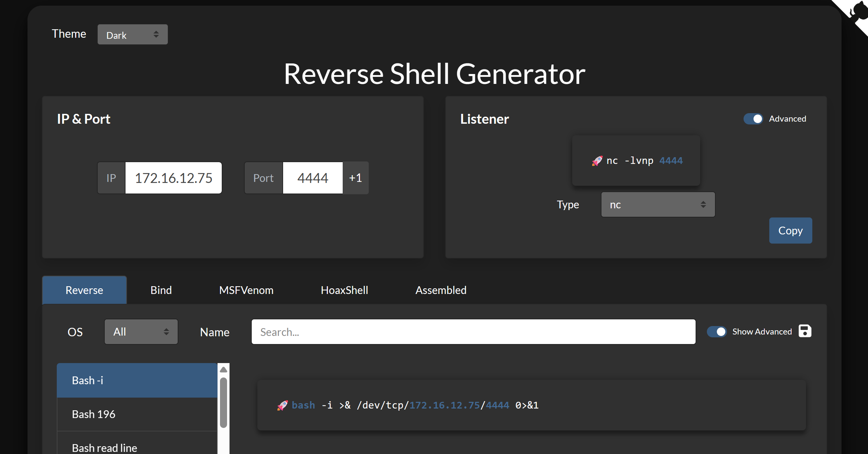Click the bash -i /dev/tcp payload command text
This screenshot has height=454, width=868.
415,405
